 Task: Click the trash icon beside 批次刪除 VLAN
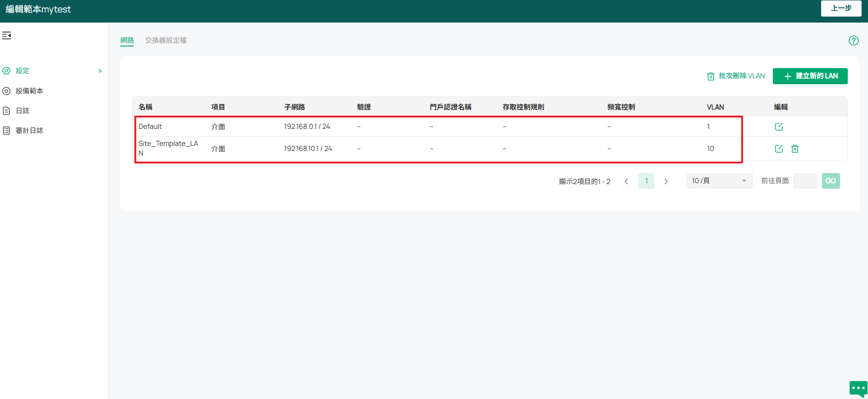pos(711,76)
